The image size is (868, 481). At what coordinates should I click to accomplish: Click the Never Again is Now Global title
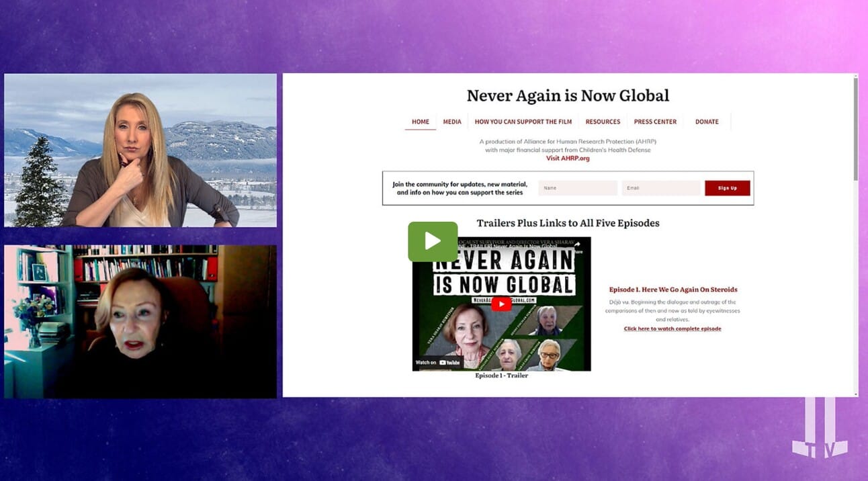click(x=568, y=95)
